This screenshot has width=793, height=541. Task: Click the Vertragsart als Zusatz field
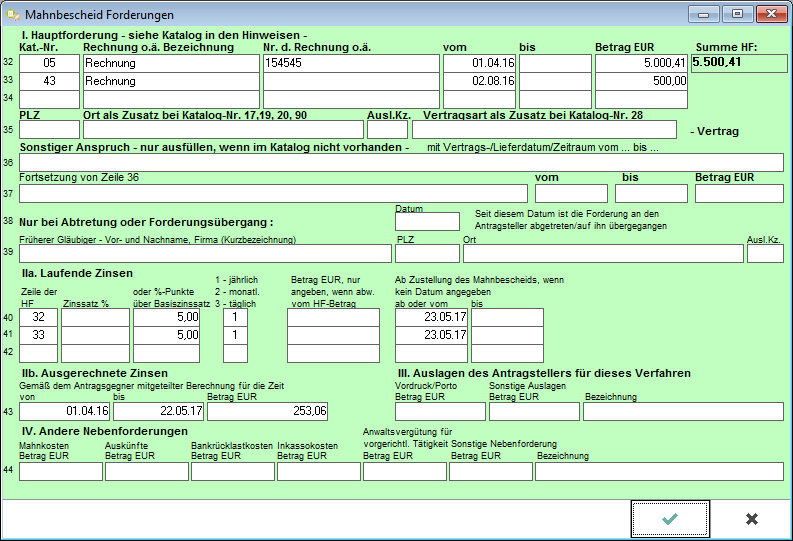coord(544,129)
